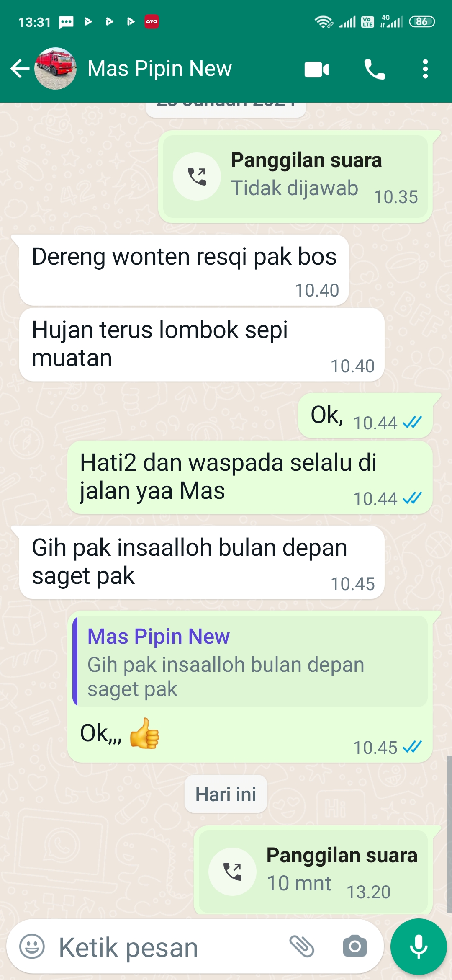This screenshot has width=452, height=980.
Task: Open the three-dot more options menu
Action: [x=425, y=69]
